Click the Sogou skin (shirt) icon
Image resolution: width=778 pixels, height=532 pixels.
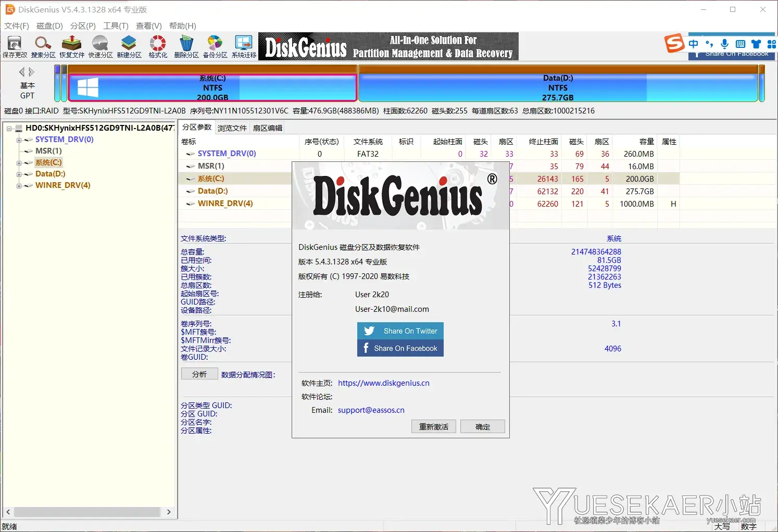(756, 44)
